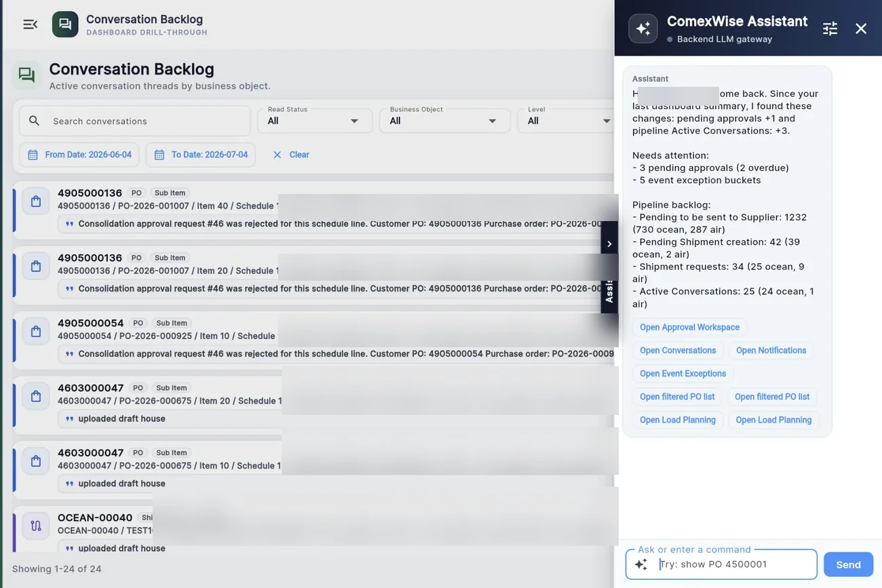Open the From Date calendar icon
The width and height of the screenshot is (882, 588).
click(x=33, y=155)
